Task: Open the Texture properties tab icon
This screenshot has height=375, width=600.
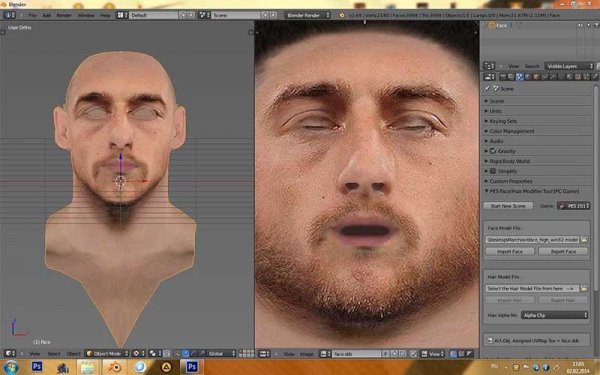Action: pyautogui.click(x=577, y=77)
